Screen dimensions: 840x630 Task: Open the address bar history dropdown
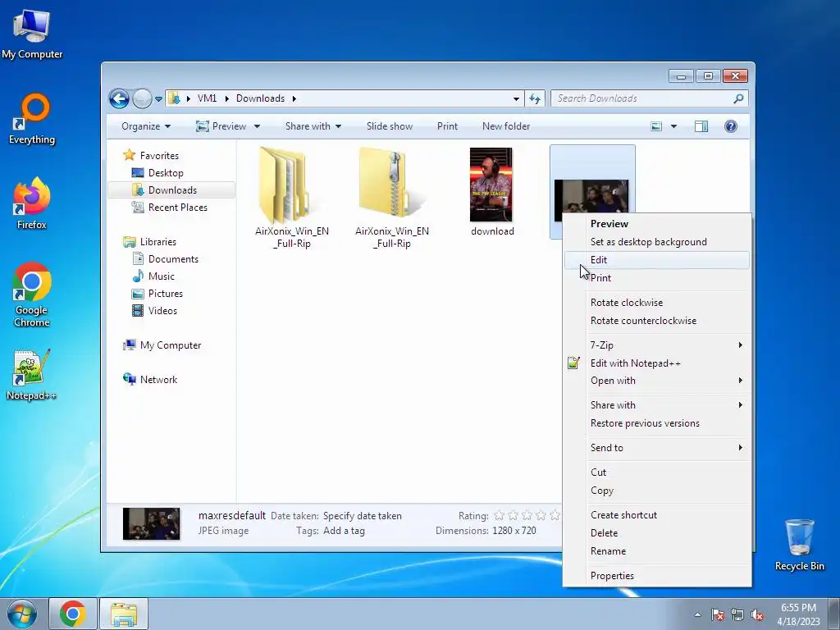pyautogui.click(x=516, y=98)
